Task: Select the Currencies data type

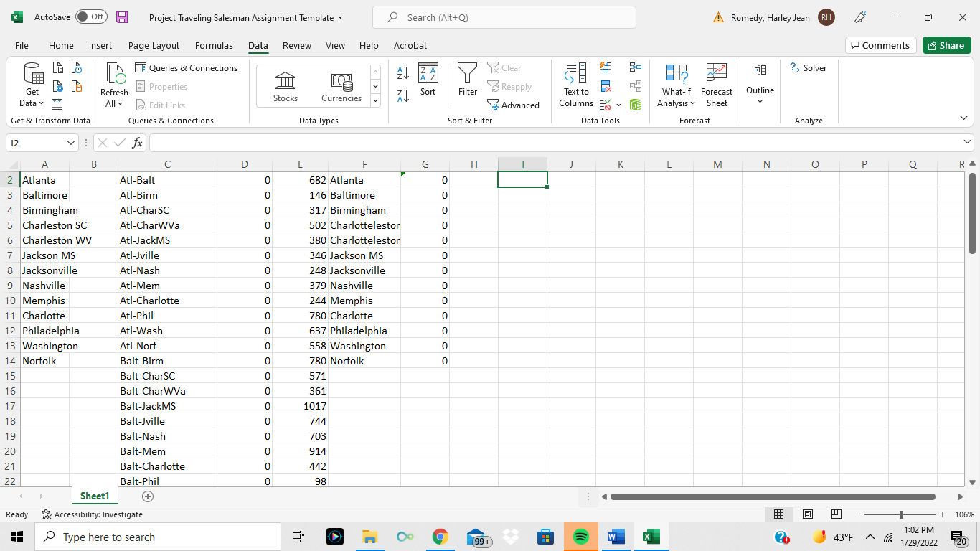Action: [341, 87]
